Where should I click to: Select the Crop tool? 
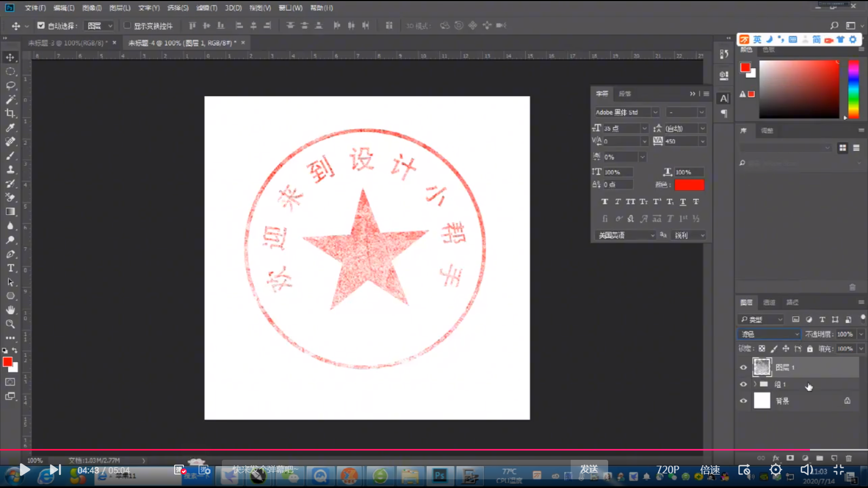(x=11, y=114)
